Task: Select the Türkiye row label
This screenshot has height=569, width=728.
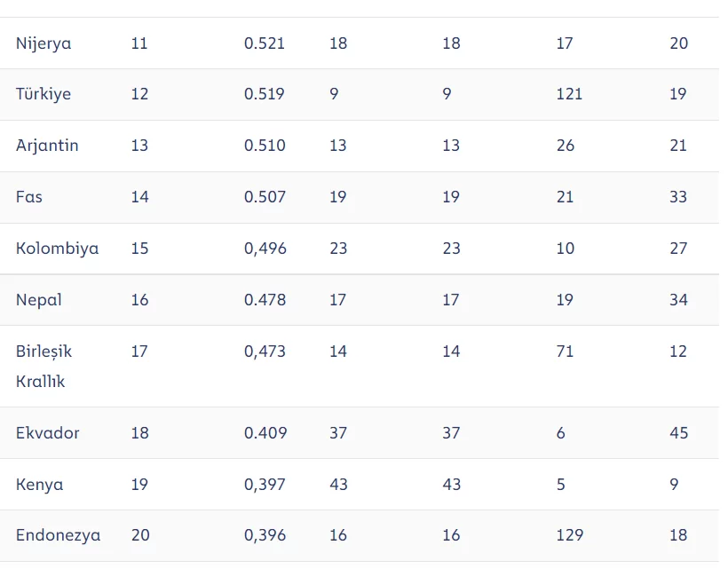Action: pyautogui.click(x=44, y=94)
